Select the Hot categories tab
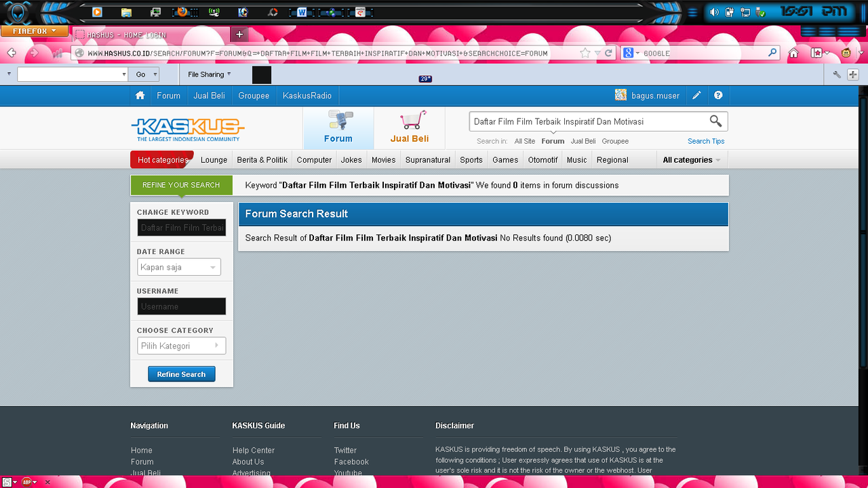 (x=162, y=160)
